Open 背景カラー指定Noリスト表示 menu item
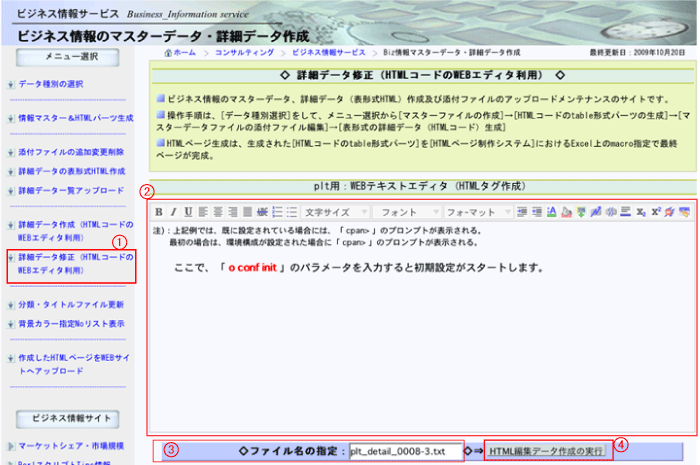 coord(71,324)
